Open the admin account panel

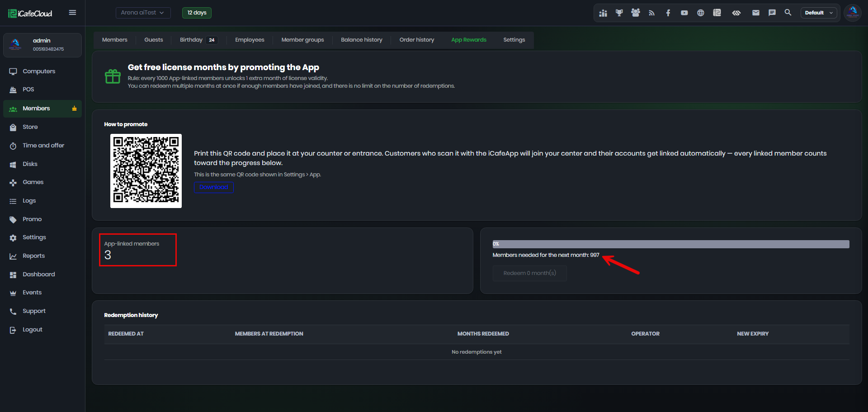click(x=42, y=45)
